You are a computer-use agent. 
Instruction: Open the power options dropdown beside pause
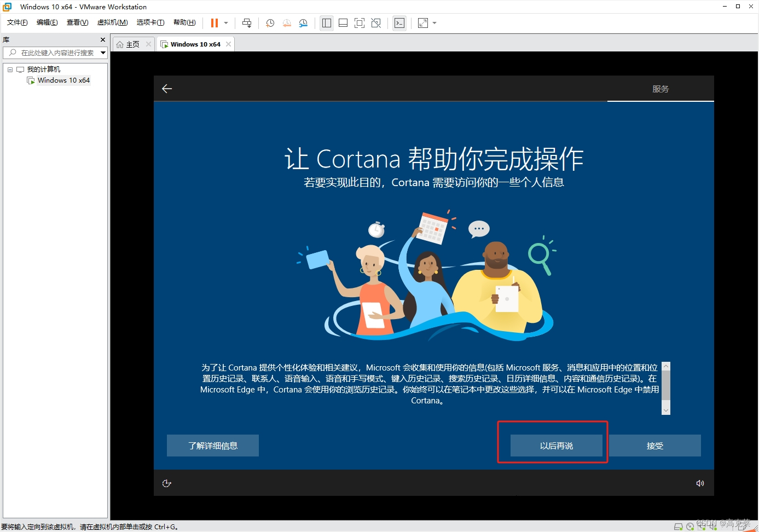click(x=226, y=23)
